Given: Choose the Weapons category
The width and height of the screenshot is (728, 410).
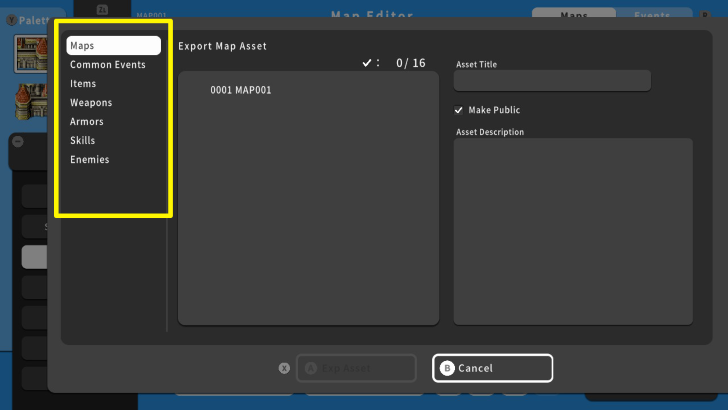Looking at the screenshot, I should click(x=91, y=103).
